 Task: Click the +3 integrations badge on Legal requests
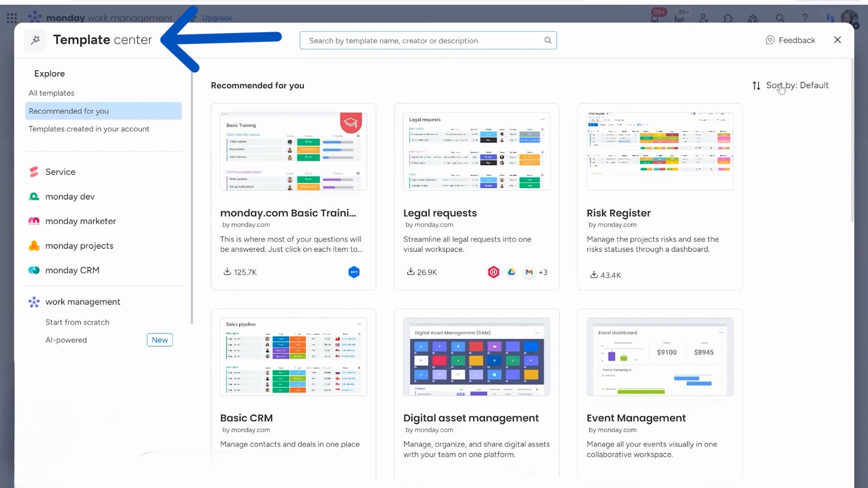[543, 272]
